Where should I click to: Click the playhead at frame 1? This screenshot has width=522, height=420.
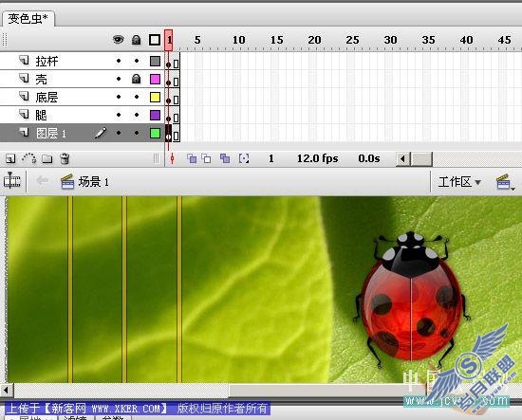[x=168, y=40]
